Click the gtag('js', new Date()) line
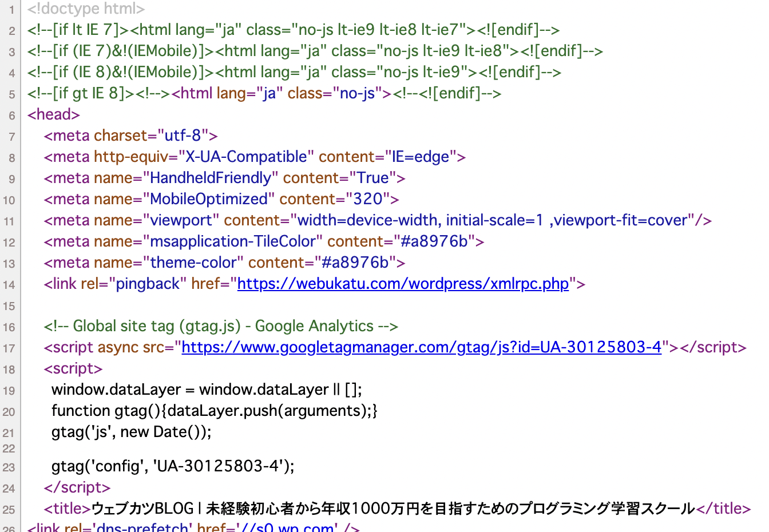 pos(132,432)
